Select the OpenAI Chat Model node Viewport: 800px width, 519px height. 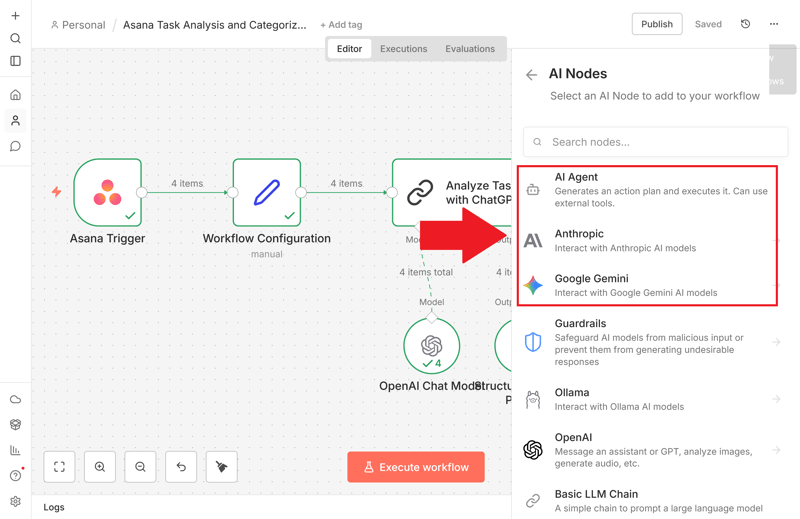point(431,345)
